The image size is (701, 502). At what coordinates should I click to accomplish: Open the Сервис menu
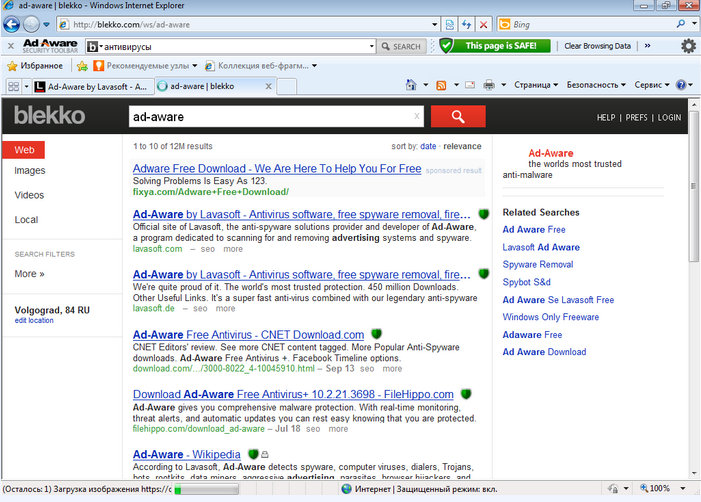pos(652,85)
